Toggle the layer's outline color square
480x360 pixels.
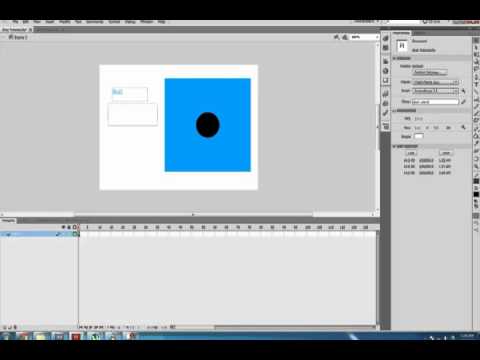(x=75, y=234)
